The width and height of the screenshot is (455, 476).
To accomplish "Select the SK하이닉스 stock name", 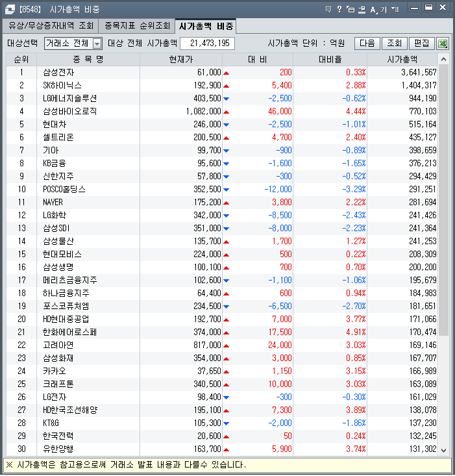I will point(62,85).
